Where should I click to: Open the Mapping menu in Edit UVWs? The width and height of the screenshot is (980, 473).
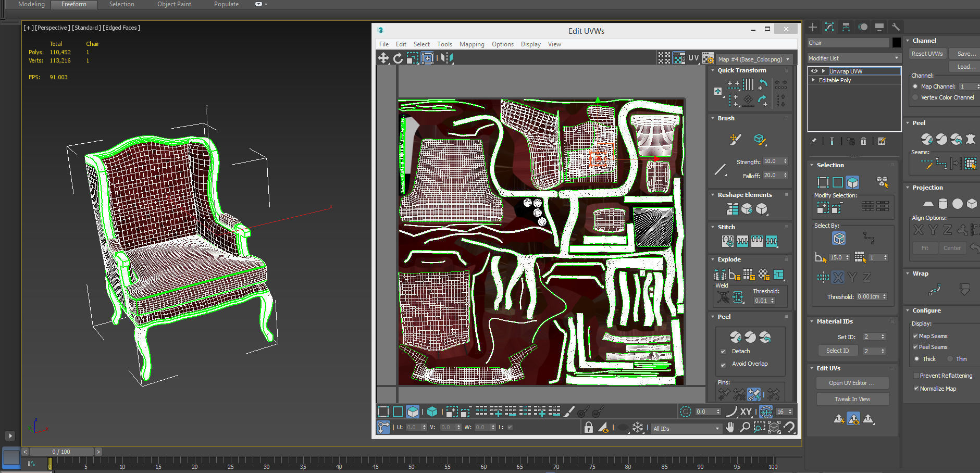click(472, 44)
